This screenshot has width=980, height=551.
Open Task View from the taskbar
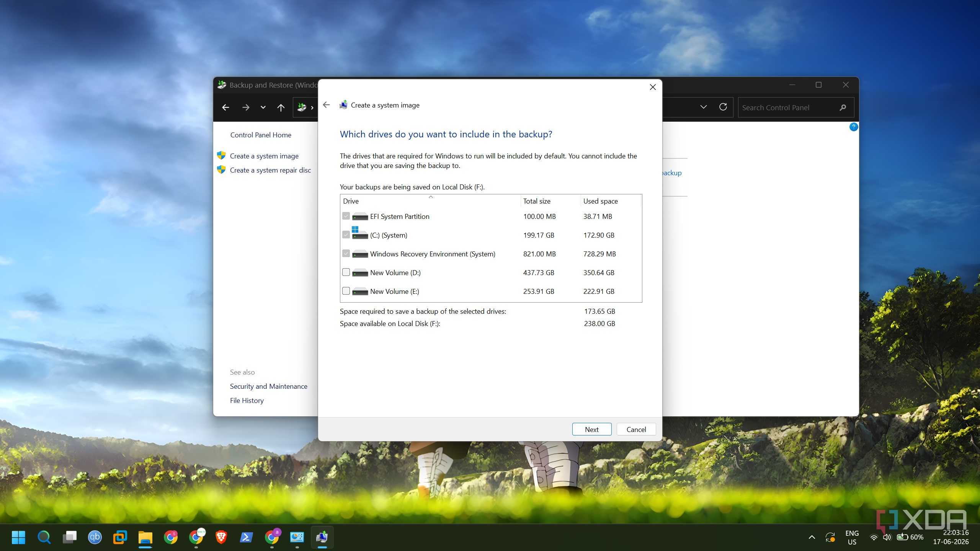pos(69,537)
